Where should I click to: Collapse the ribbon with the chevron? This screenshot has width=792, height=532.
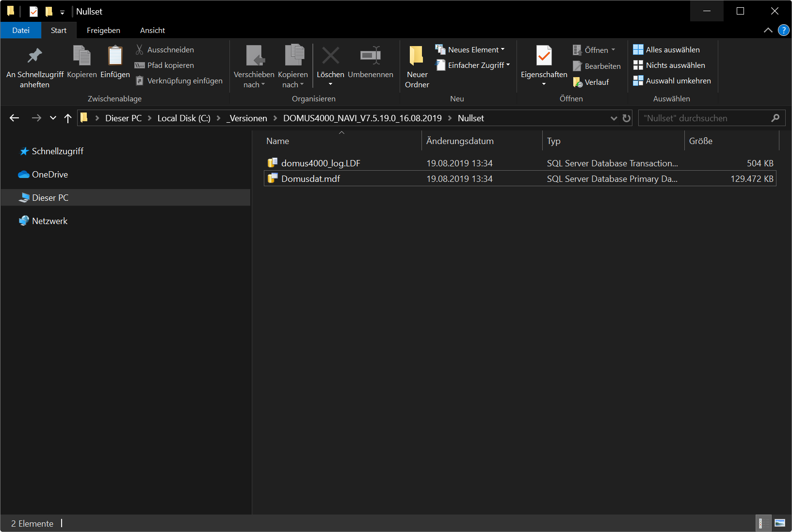click(768, 30)
